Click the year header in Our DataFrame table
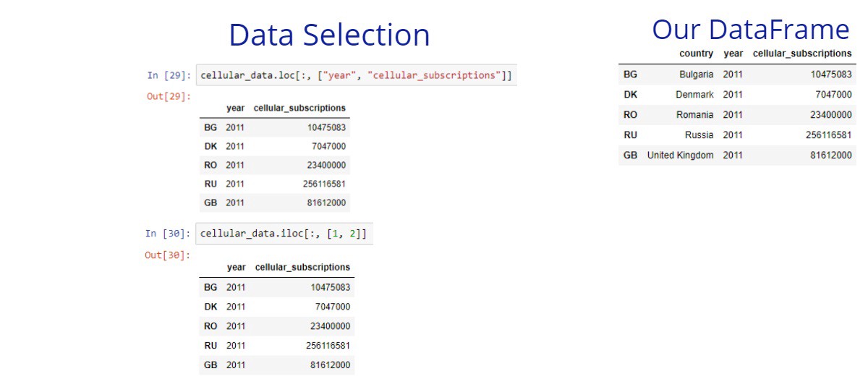This screenshot has height=379, width=868. 733,54
